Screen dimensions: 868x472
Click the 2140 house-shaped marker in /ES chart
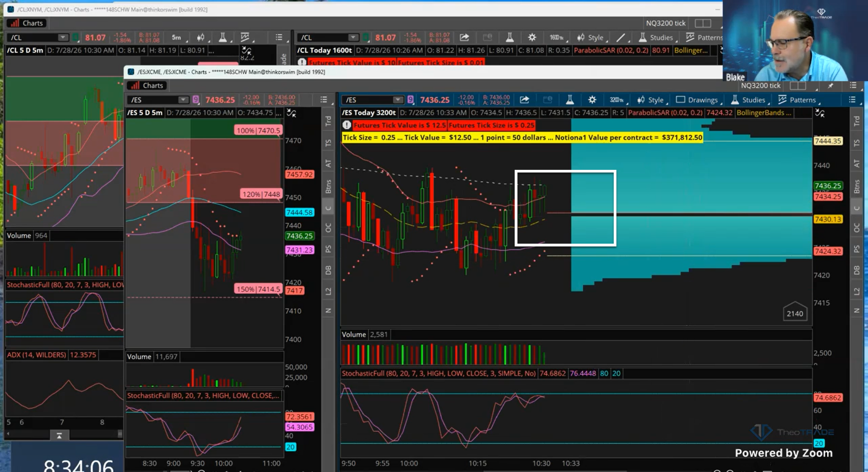(795, 311)
